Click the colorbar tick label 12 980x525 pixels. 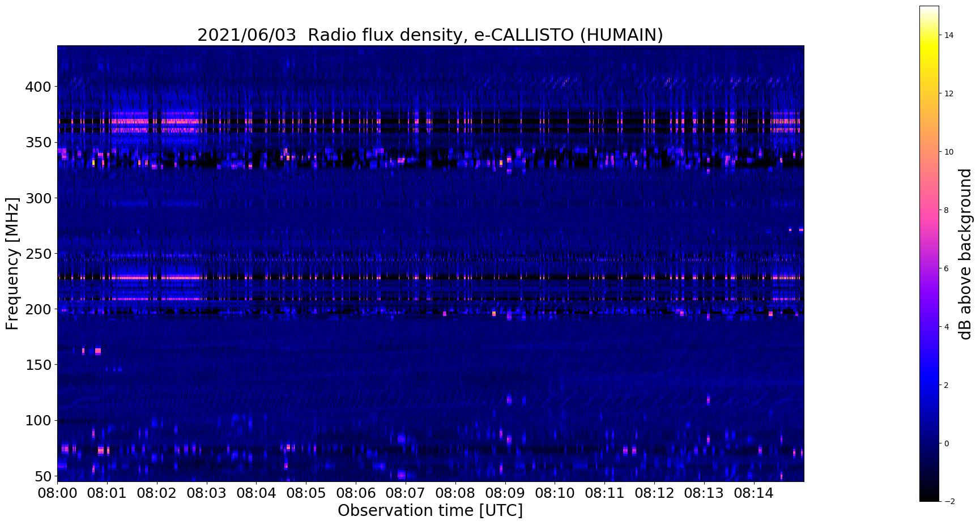pos(949,93)
